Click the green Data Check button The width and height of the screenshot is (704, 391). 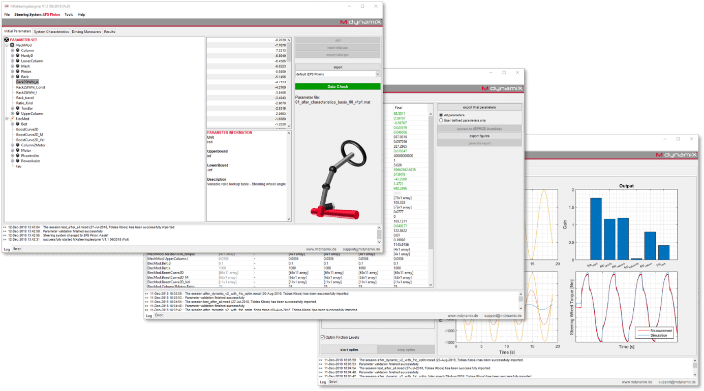tap(338, 87)
